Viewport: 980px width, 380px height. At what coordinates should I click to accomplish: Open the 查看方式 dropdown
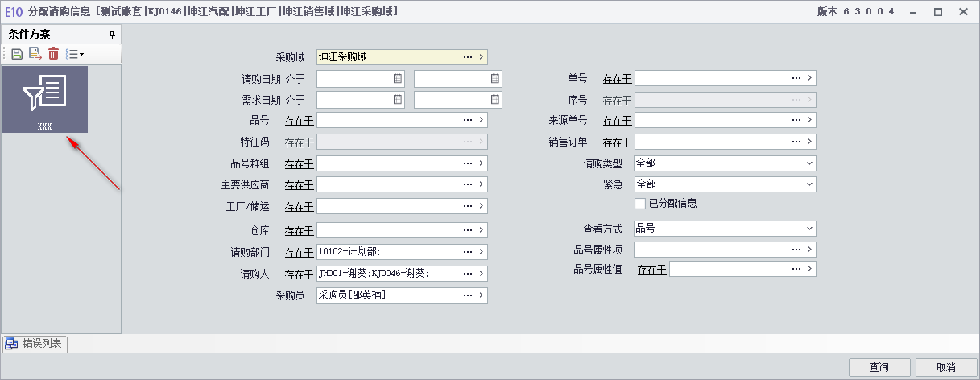click(809, 229)
